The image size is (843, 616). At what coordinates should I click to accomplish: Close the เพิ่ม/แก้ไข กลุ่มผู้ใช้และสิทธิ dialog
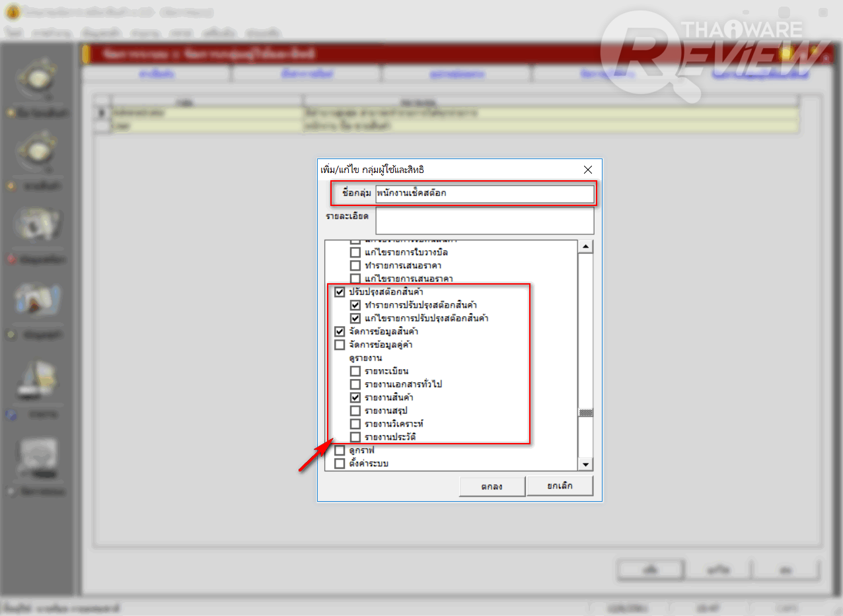tap(588, 170)
